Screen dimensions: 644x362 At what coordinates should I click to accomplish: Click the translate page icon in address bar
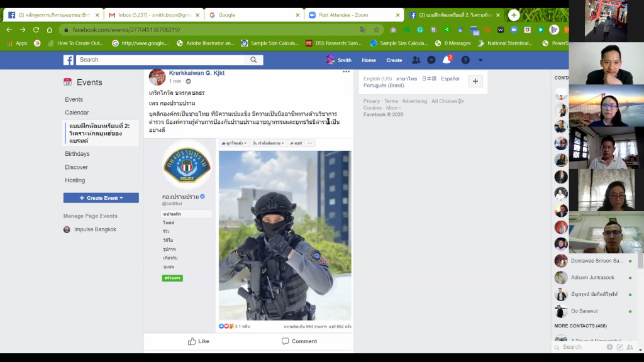click(x=363, y=30)
